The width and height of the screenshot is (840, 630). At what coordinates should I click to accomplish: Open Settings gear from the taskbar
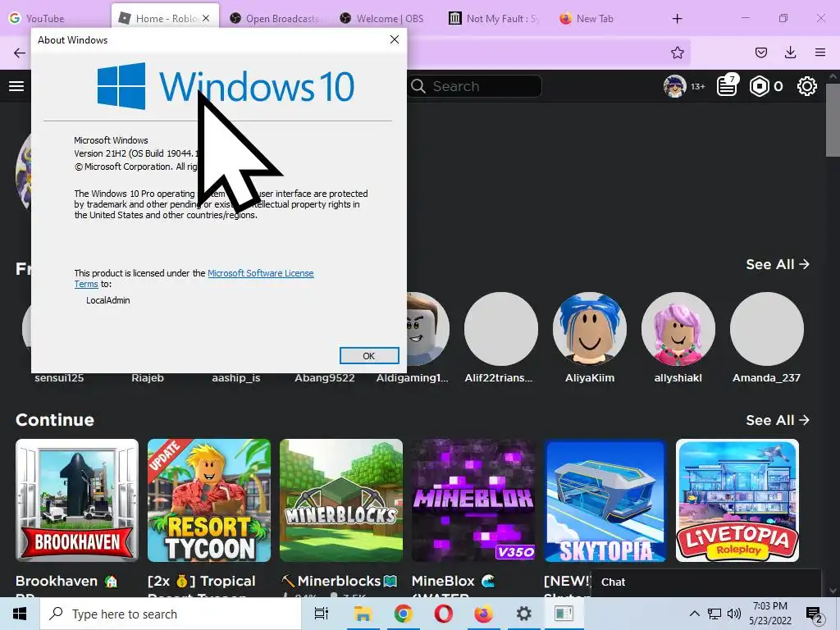pos(523,614)
